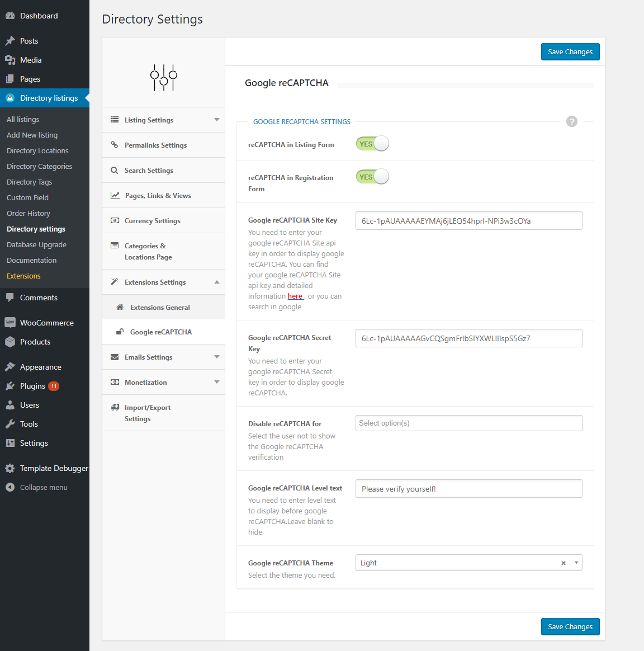Click the Plugins icon in the sidebar

click(10, 386)
